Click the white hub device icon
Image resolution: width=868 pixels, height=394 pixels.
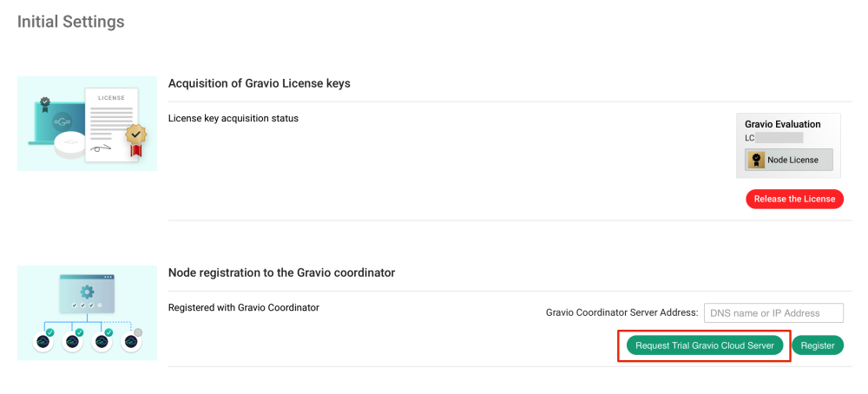click(x=69, y=145)
